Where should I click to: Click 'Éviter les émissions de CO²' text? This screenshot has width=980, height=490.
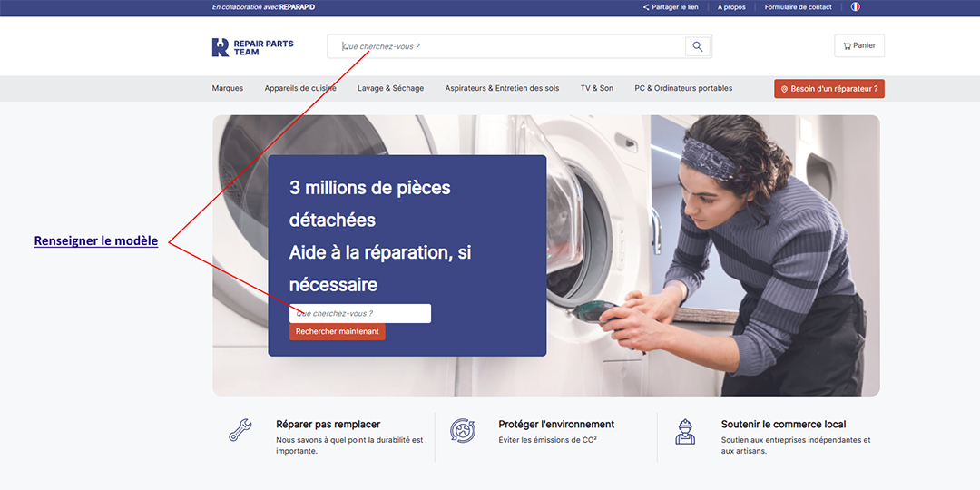click(x=547, y=440)
